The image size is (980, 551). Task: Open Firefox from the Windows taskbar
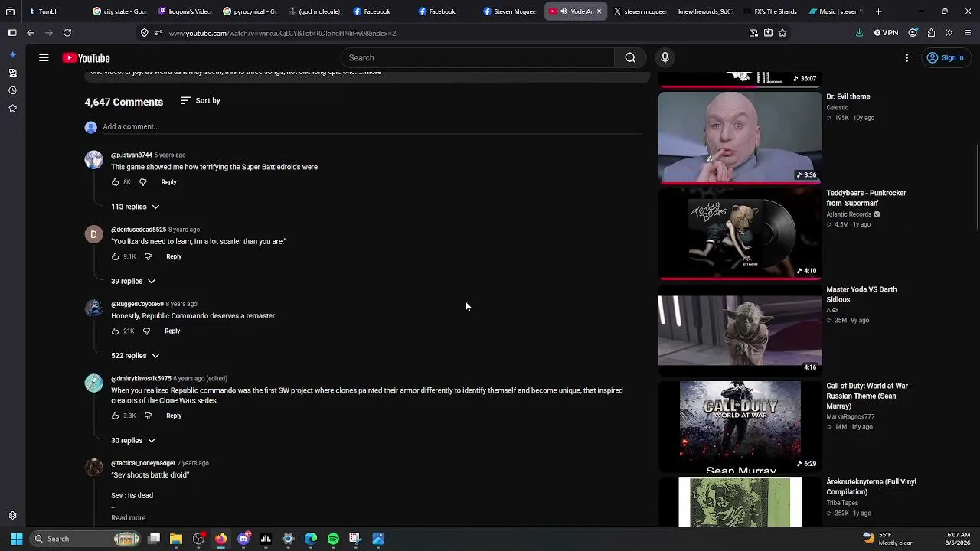221,539
